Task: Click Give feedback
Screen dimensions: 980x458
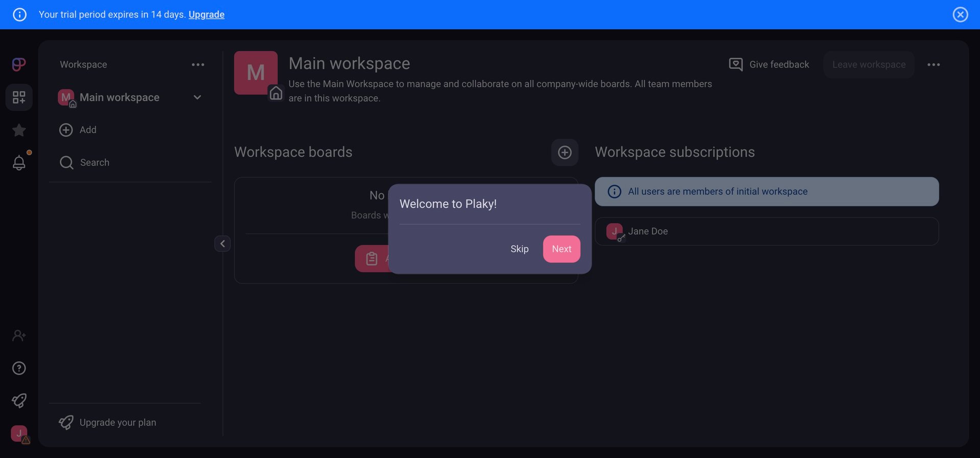Action: (769, 64)
